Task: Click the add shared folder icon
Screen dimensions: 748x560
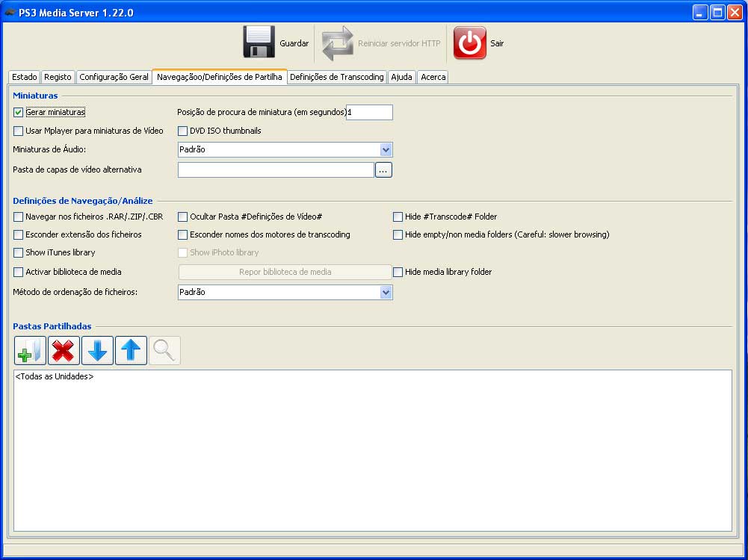Action: 30,351
